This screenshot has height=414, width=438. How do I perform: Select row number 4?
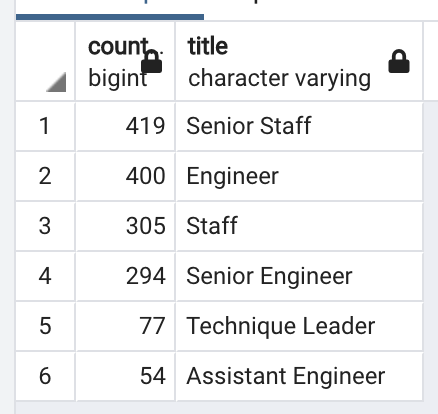pos(45,276)
